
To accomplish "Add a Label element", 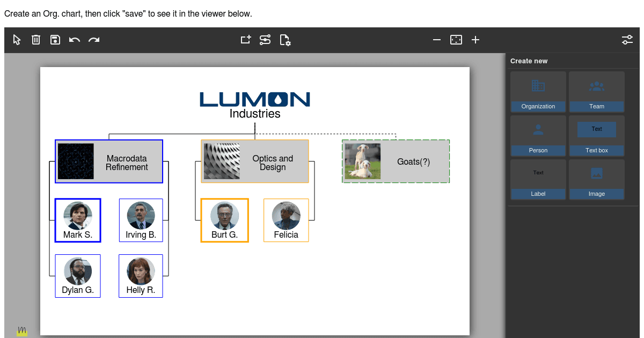I will point(538,179).
